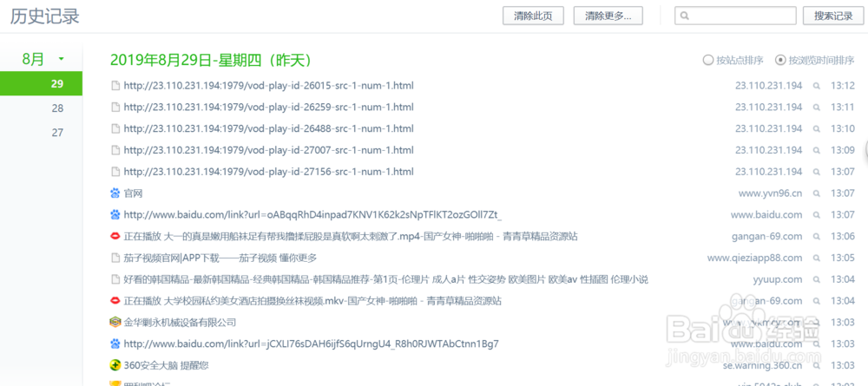Click the www.qieziapp88.com site label

(754, 258)
